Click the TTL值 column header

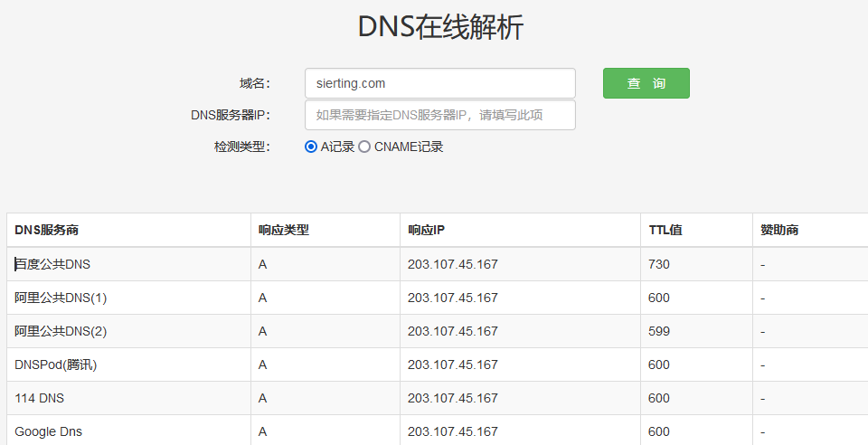[665, 230]
